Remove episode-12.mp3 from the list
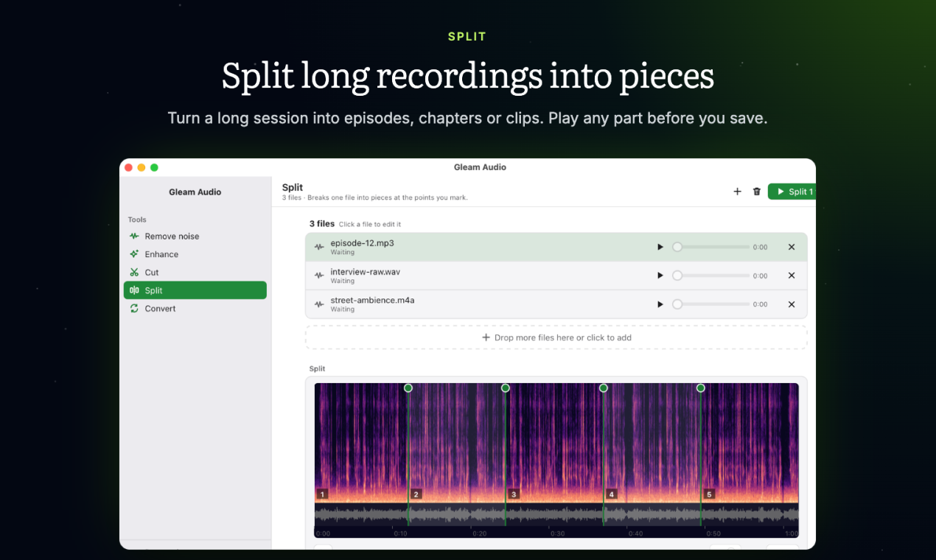The width and height of the screenshot is (936, 560). [792, 247]
